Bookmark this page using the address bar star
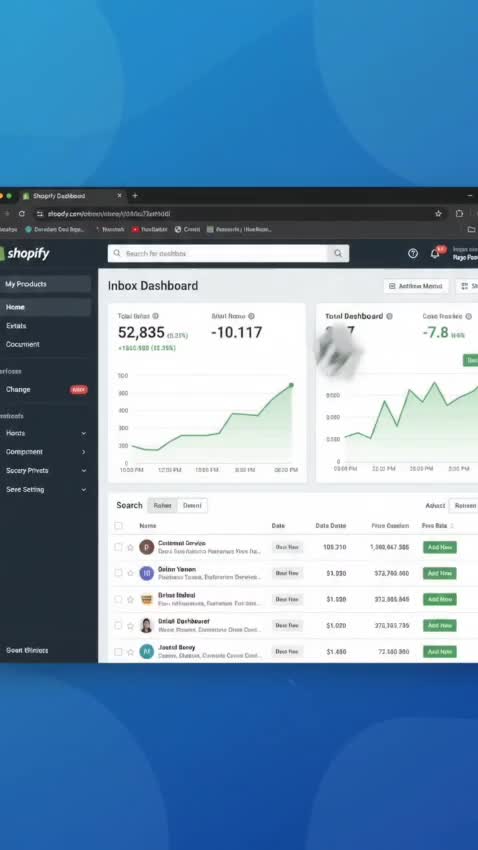 pyautogui.click(x=438, y=214)
